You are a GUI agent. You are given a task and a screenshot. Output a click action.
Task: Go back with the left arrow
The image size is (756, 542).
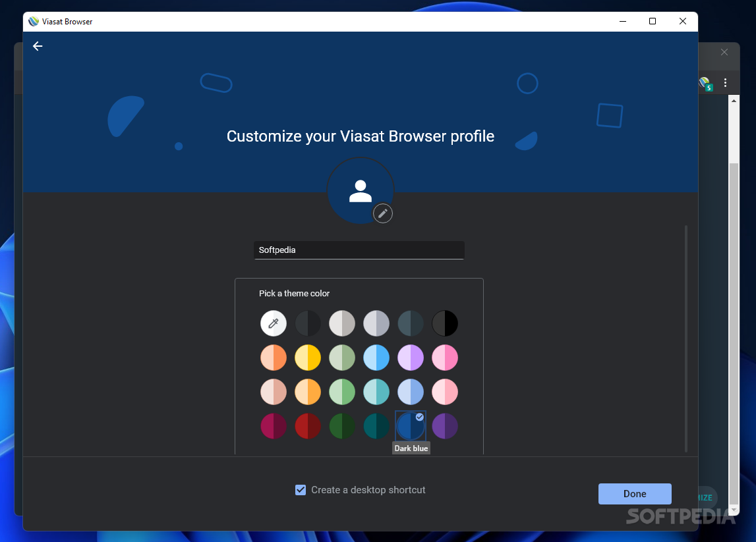(x=38, y=46)
